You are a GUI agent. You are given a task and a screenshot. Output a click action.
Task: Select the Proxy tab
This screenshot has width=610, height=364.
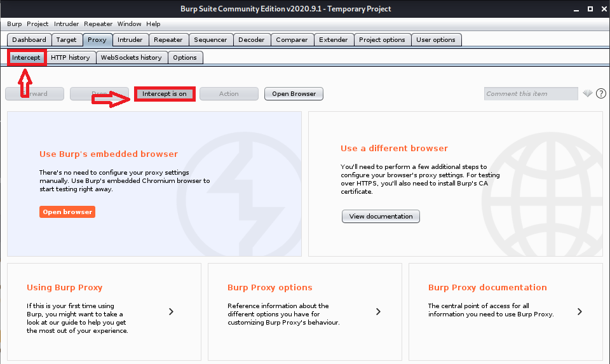click(x=97, y=39)
